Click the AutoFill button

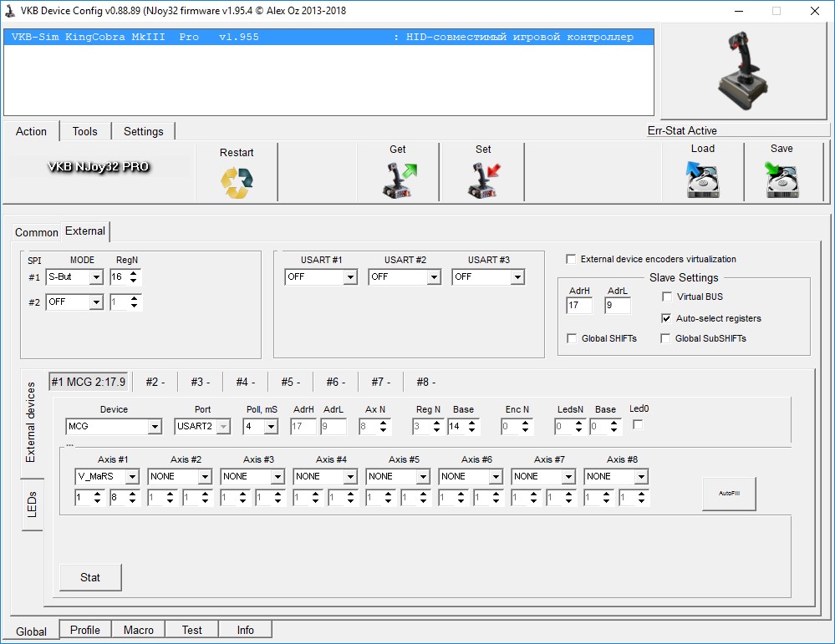point(729,494)
